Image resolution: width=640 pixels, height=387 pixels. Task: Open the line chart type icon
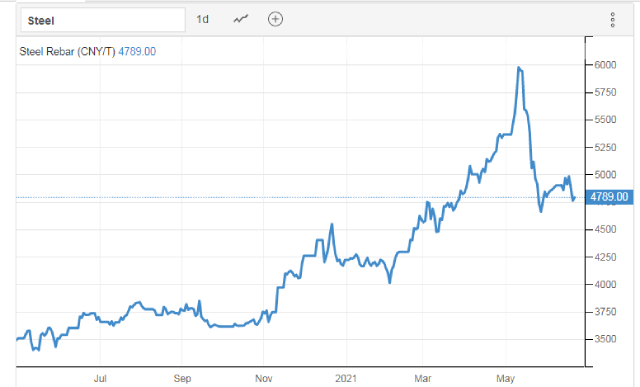pyautogui.click(x=240, y=19)
